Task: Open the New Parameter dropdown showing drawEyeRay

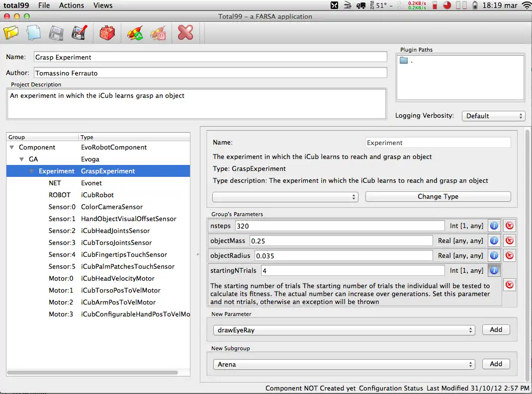Action: click(343, 329)
